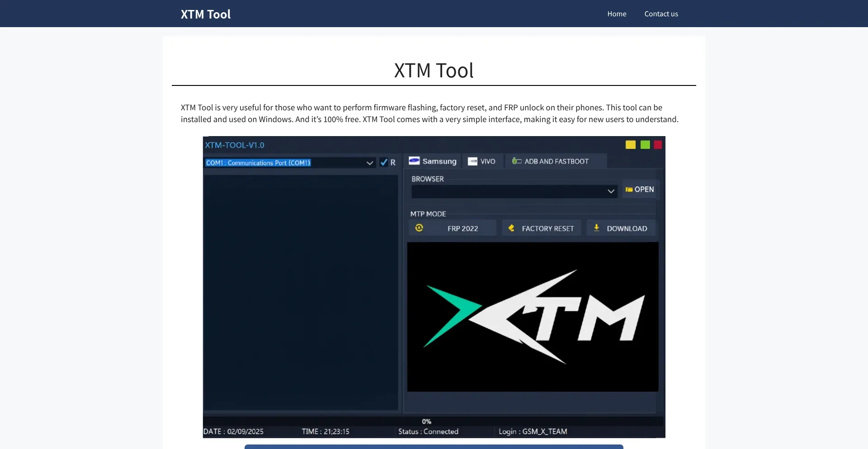Click the Login : GSM_X_TEAM text

pyautogui.click(x=533, y=432)
